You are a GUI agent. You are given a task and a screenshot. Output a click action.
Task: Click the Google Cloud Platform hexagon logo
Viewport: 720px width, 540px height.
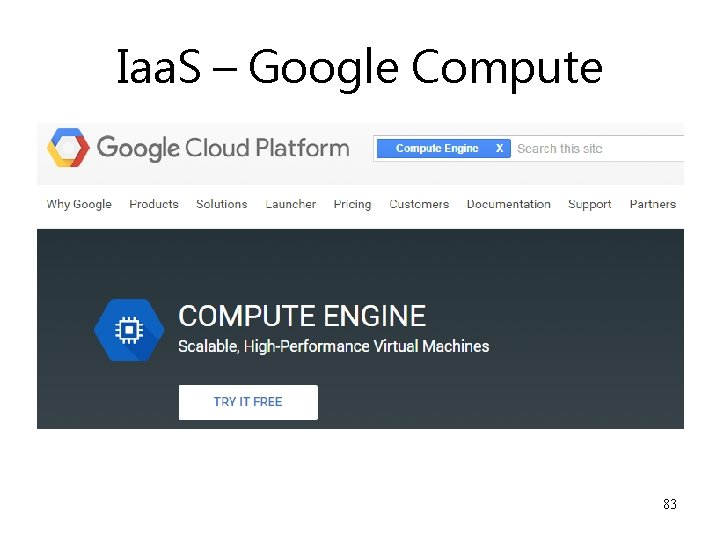68,148
